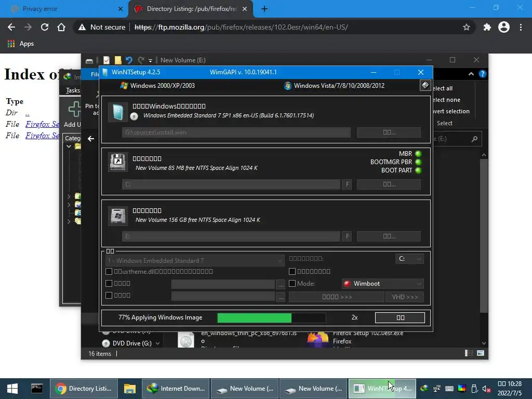Open the Command Prompt taskbar icon

[x=37, y=389]
